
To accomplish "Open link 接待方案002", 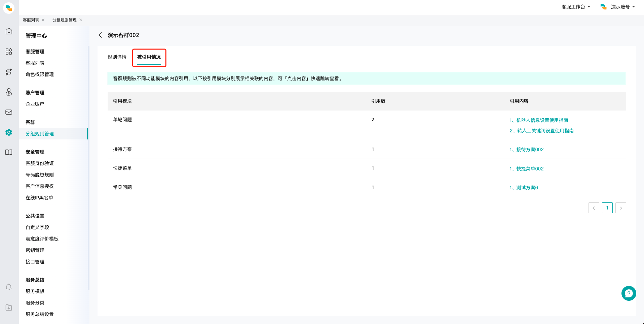I will [527, 150].
